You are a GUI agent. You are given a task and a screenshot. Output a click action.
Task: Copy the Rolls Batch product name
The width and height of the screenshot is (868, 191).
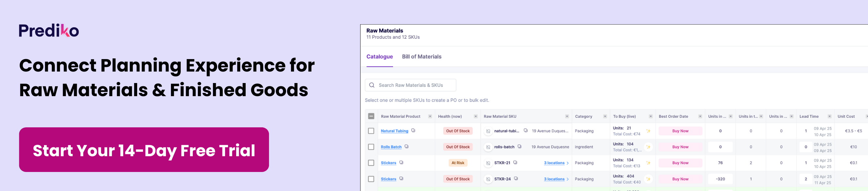(406, 146)
